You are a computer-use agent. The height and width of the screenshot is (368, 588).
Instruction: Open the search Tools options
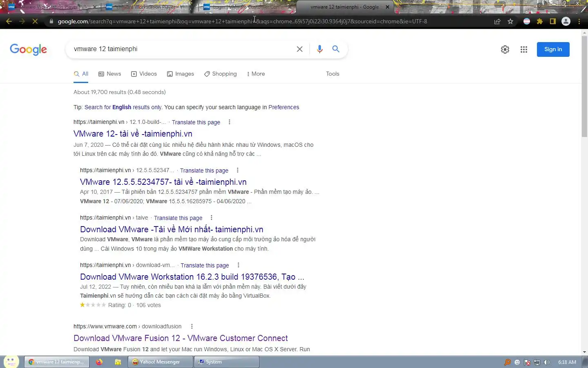coord(332,74)
